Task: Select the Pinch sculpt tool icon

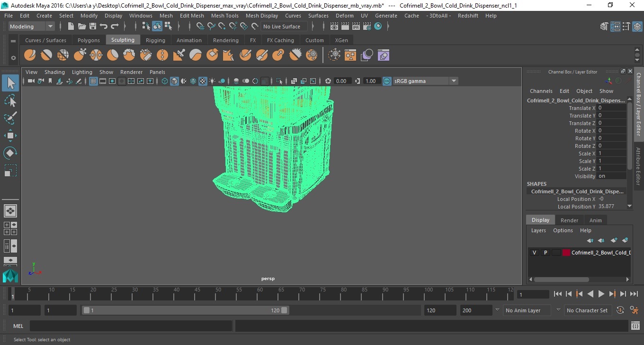Action: click(x=96, y=55)
